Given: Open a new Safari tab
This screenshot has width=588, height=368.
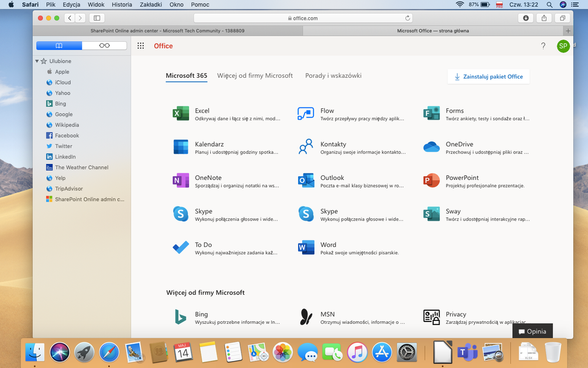Looking at the screenshot, I should click(568, 31).
